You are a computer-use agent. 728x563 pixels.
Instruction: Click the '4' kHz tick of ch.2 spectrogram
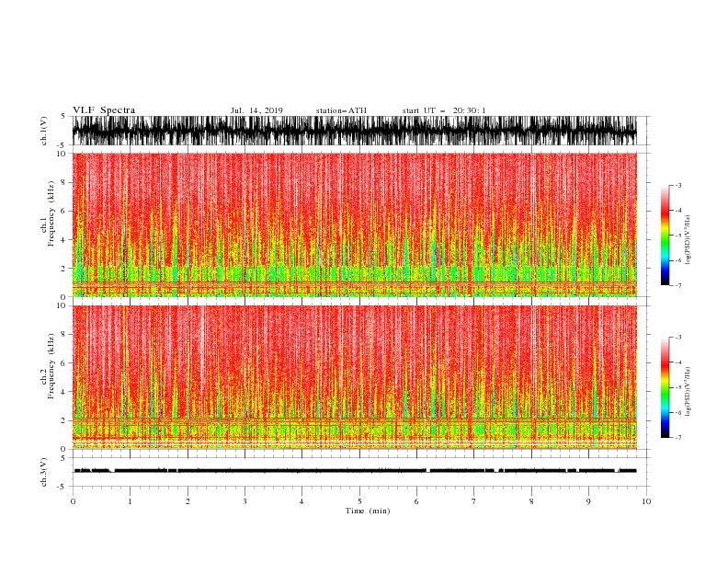click(64, 392)
